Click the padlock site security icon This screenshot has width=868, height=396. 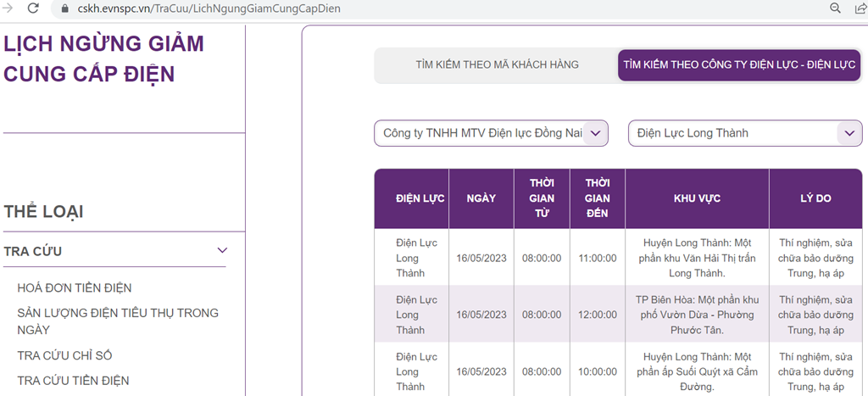coord(65,8)
